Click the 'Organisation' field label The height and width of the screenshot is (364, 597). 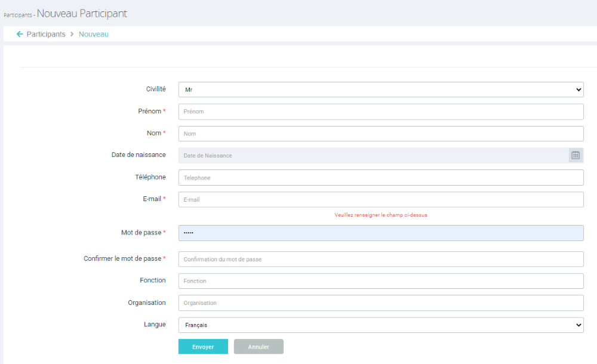pos(147,303)
